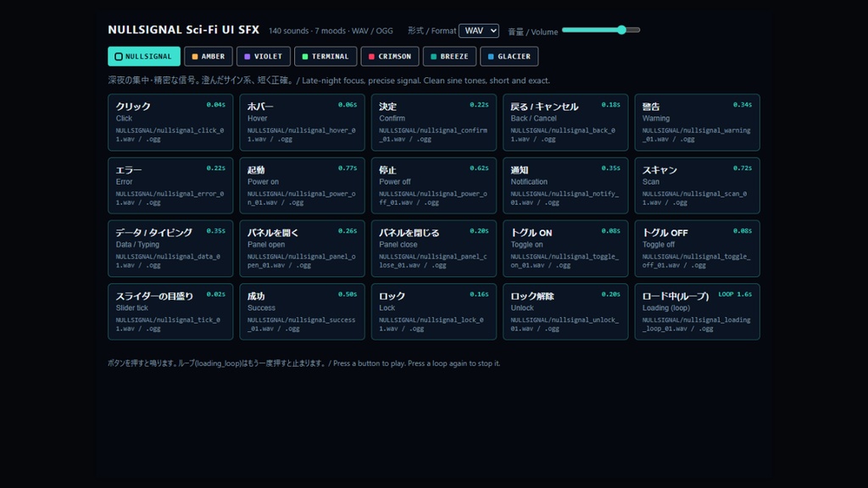Play the Slider tick sound

170,312
